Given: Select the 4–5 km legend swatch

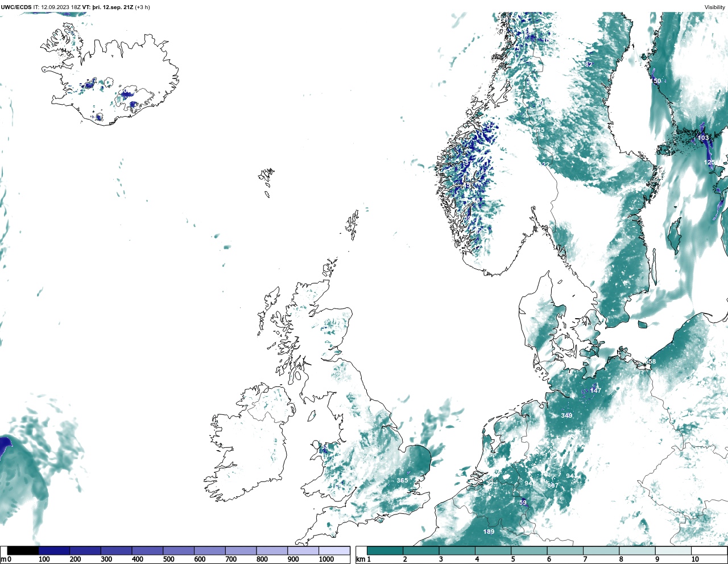Looking at the screenshot, I should (x=493, y=551).
